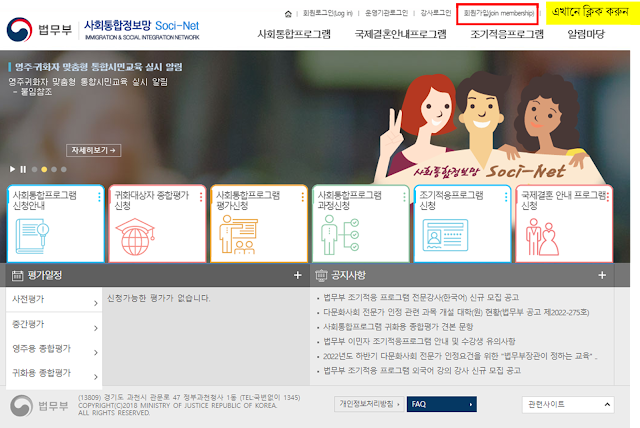Open the 개인정보처리방침 footer button
The image size is (640, 428).
(x=368, y=404)
